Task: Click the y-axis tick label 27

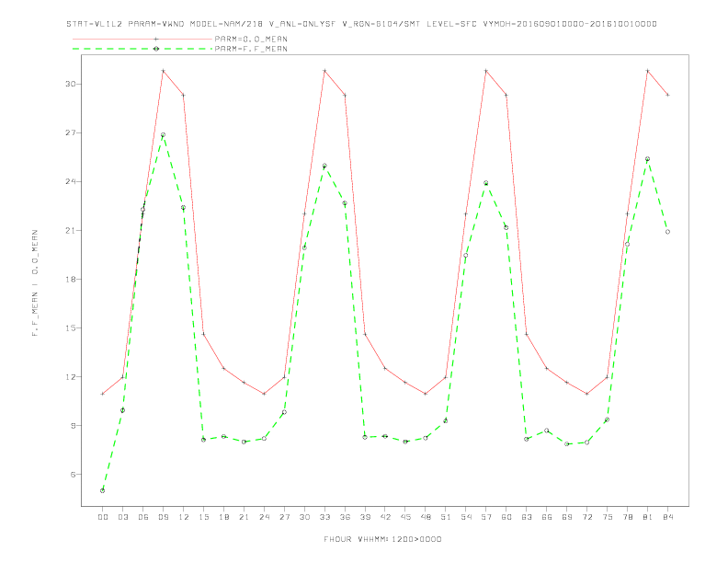Action: [x=70, y=132]
